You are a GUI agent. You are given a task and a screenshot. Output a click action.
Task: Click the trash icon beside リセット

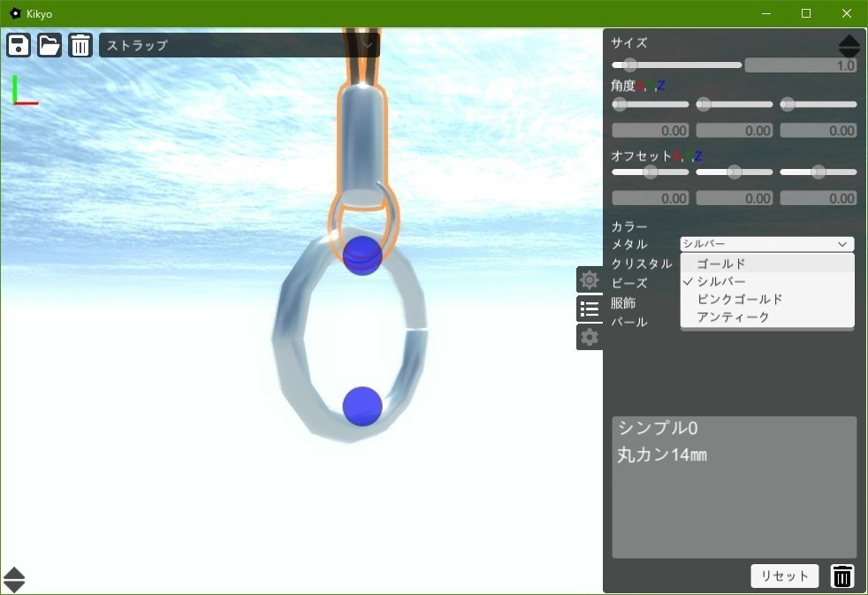click(x=842, y=576)
